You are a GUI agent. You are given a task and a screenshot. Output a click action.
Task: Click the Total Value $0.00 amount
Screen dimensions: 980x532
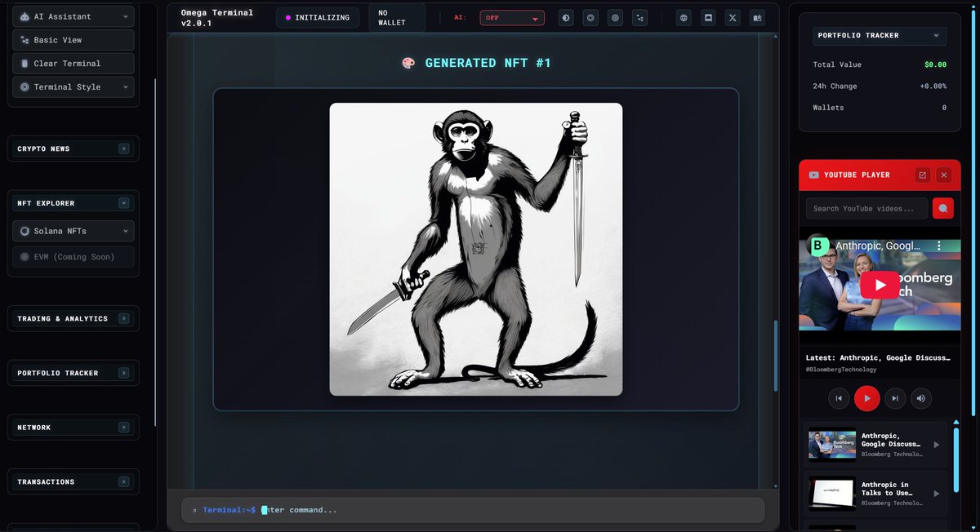[936, 64]
